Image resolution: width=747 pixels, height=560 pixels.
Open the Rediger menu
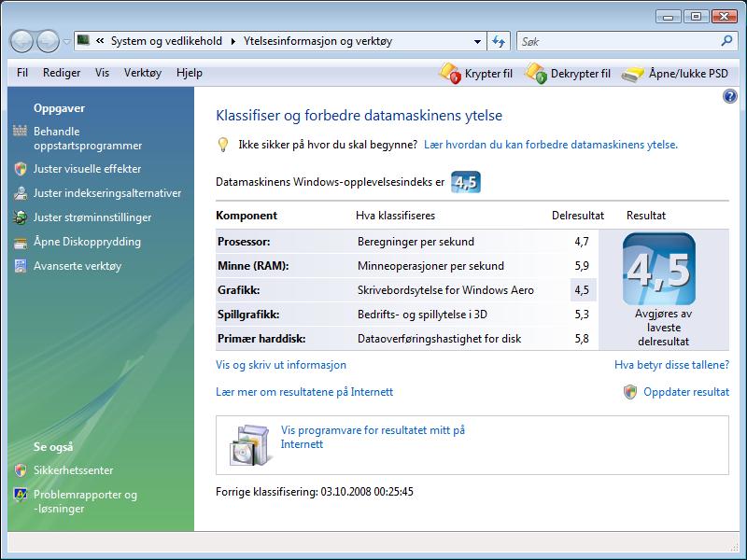62,73
